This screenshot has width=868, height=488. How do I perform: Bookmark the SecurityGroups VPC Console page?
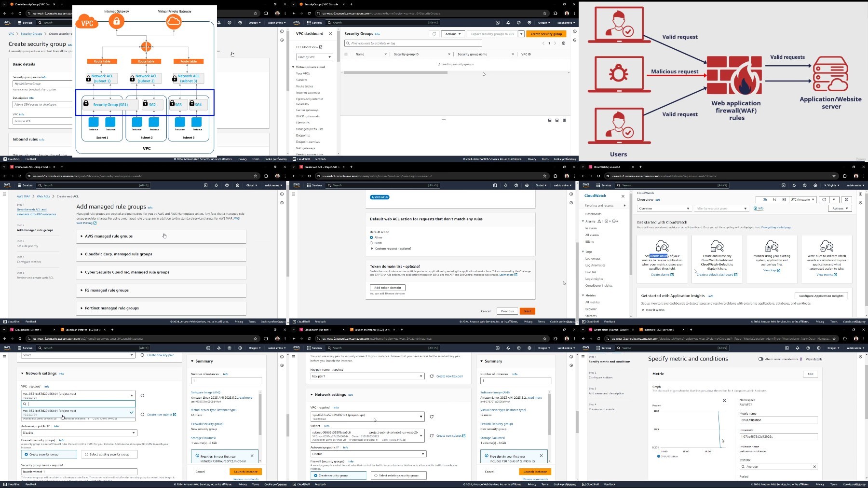pyautogui.click(x=544, y=14)
